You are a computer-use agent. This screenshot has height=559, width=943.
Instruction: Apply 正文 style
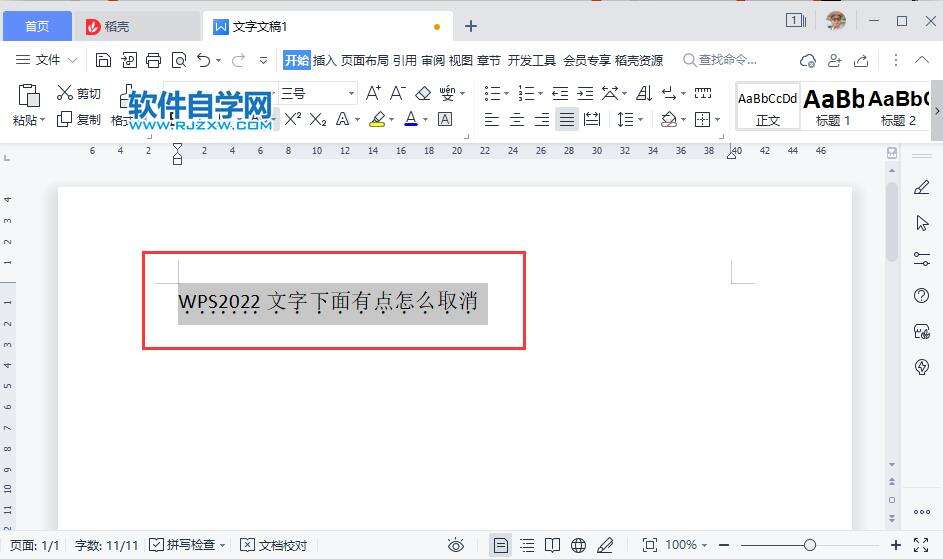[x=767, y=107]
